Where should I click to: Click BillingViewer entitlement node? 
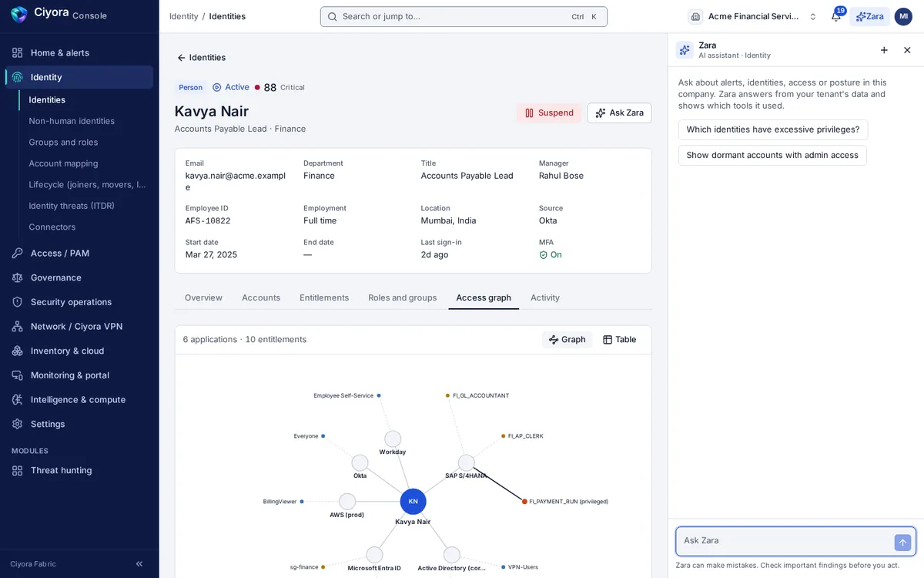point(302,502)
